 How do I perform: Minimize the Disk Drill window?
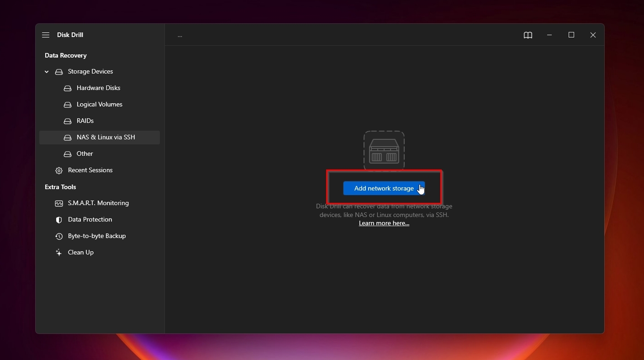pyautogui.click(x=549, y=35)
